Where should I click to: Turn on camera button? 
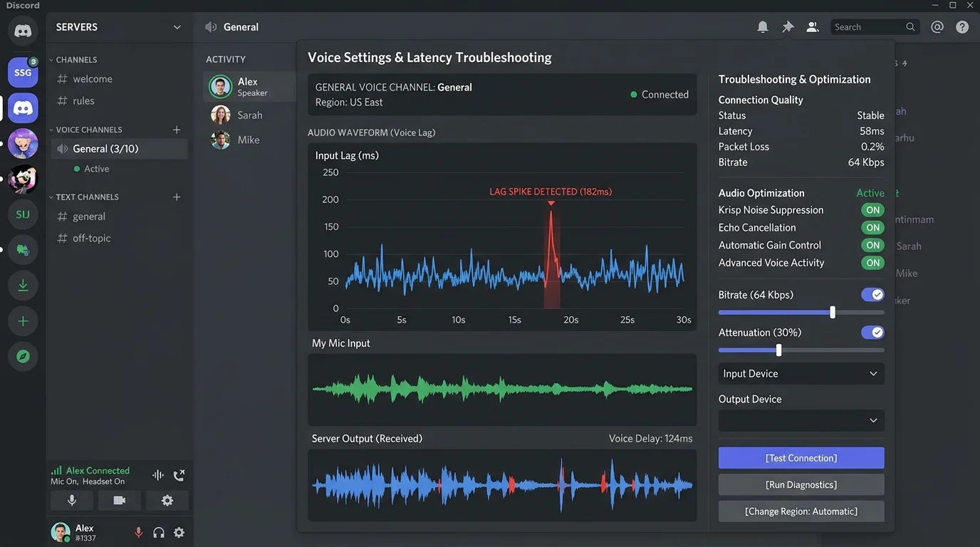[x=119, y=501]
